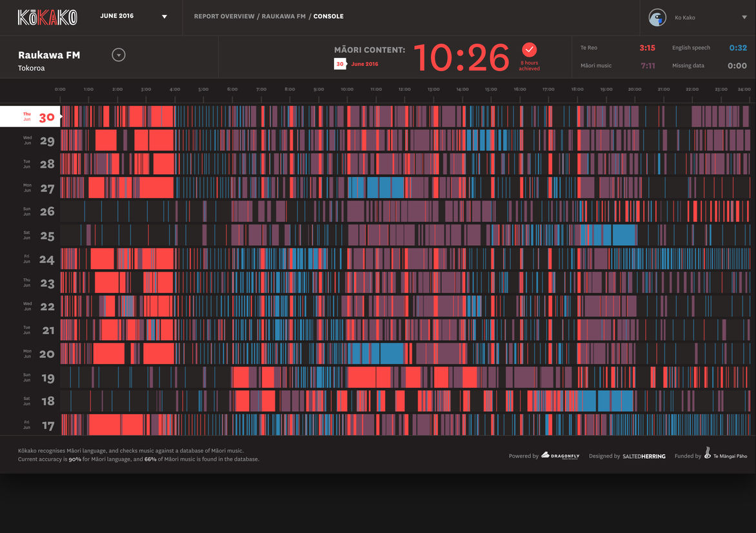Expand the Raukawa FM station selector
Image resolution: width=756 pixels, height=533 pixels.
(119, 55)
